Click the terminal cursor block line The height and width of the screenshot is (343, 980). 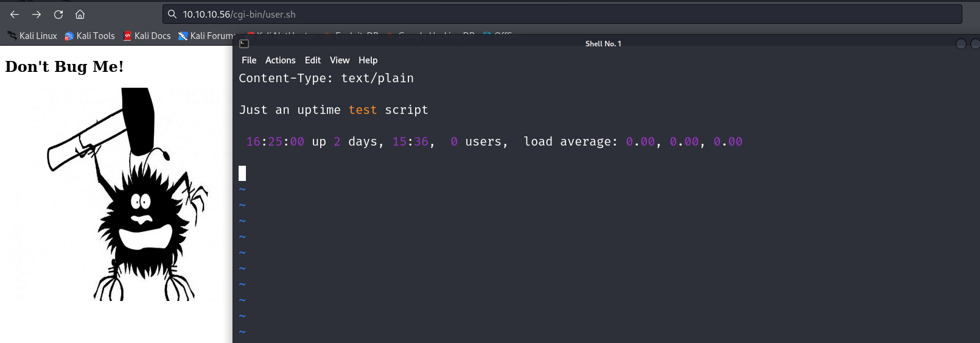point(242,174)
